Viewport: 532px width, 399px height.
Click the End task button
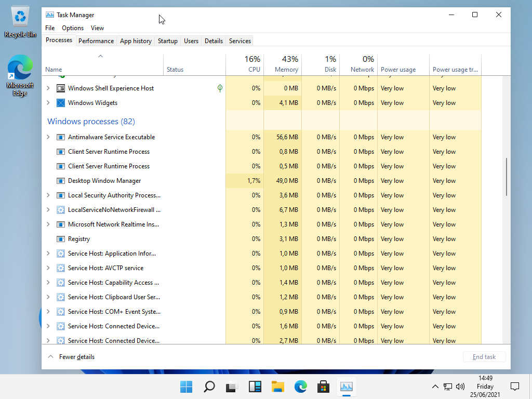(x=484, y=357)
